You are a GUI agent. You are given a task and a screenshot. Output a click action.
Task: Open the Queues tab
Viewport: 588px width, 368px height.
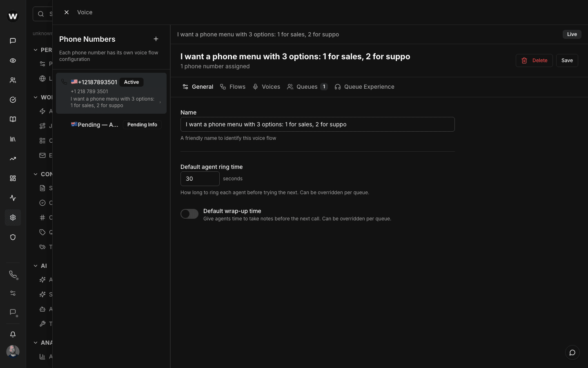pyautogui.click(x=307, y=87)
